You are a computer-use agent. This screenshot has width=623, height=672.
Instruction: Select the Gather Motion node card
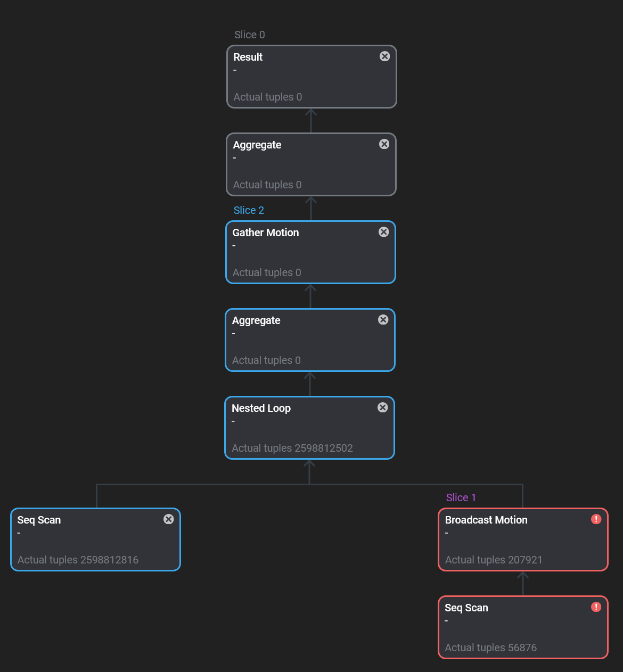pos(310,252)
